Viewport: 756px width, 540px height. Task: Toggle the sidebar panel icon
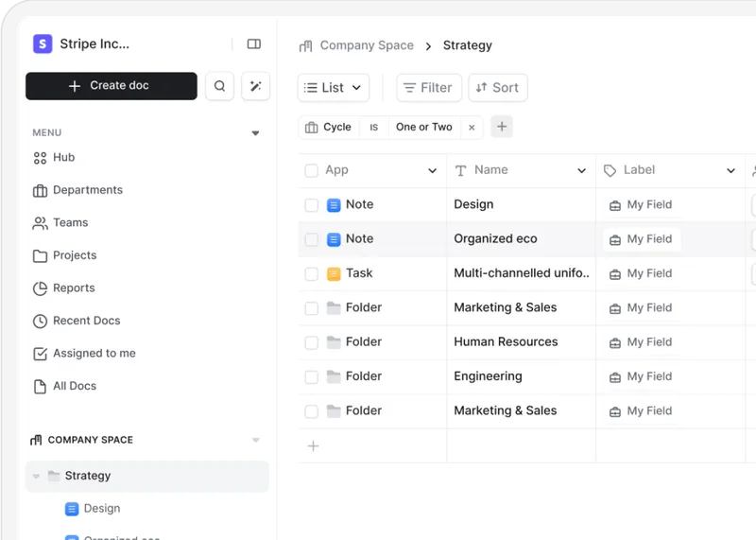[x=254, y=44]
